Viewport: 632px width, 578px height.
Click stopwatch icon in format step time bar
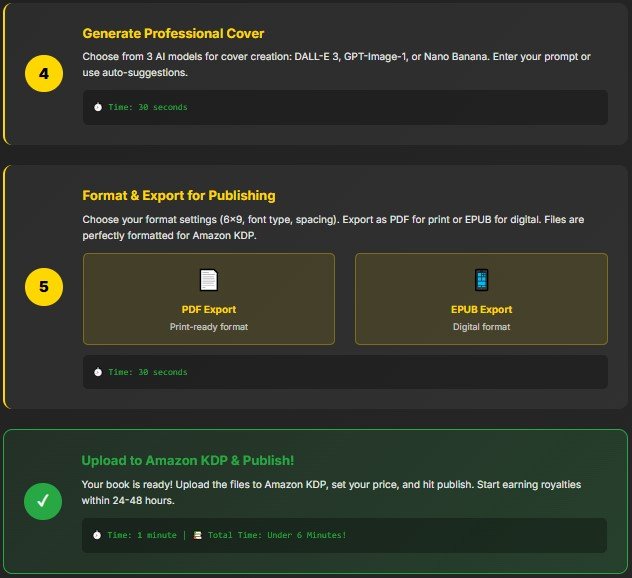coord(98,372)
